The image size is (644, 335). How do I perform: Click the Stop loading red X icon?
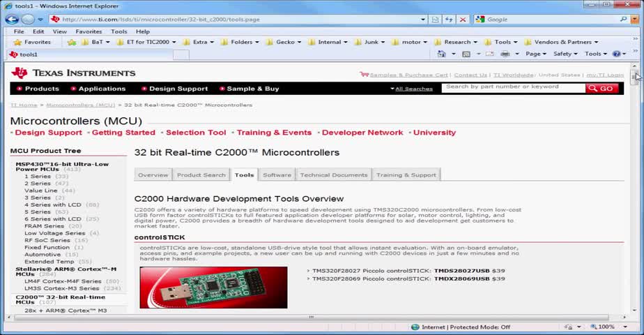click(463, 20)
